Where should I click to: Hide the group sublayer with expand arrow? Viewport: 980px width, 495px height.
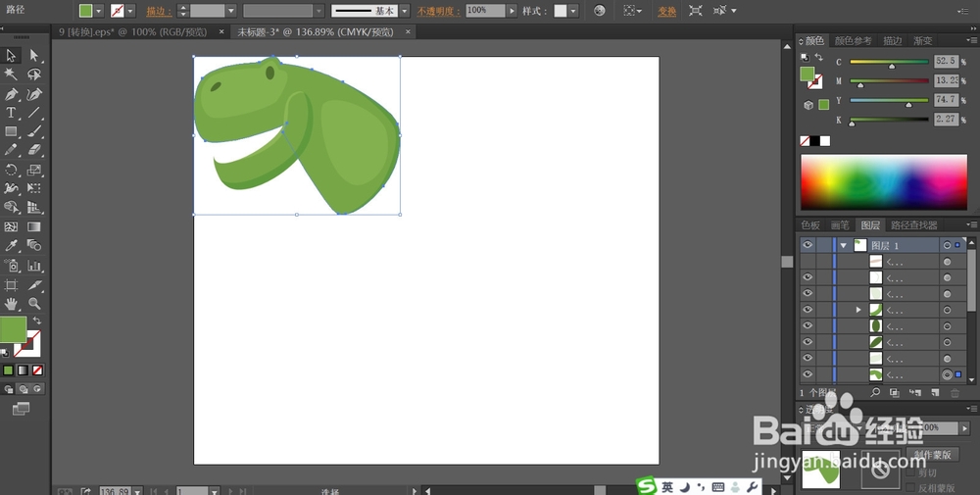point(808,310)
